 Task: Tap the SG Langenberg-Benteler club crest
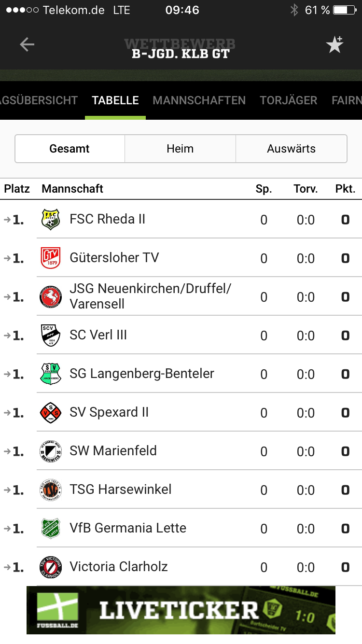coord(50,374)
